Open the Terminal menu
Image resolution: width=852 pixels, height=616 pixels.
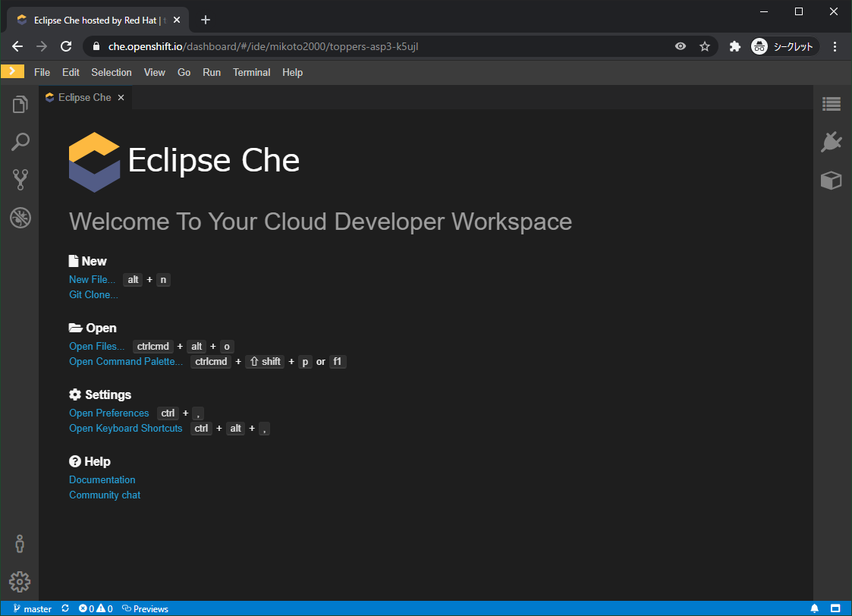click(252, 72)
